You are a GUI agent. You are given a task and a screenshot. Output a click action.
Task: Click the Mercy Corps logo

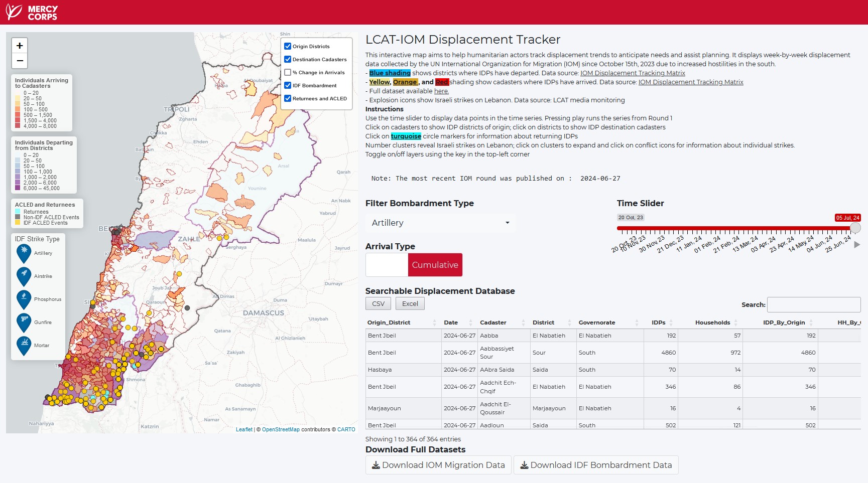pyautogui.click(x=31, y=11)
